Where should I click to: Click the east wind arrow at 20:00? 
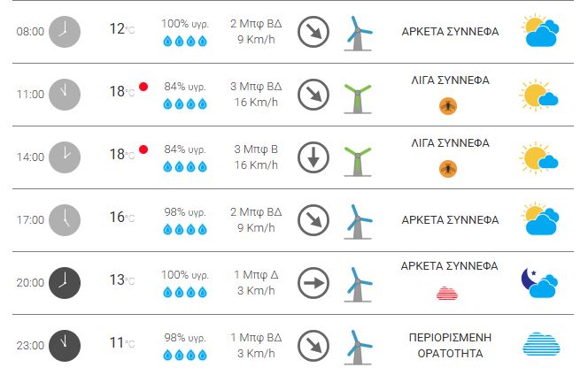313,283
